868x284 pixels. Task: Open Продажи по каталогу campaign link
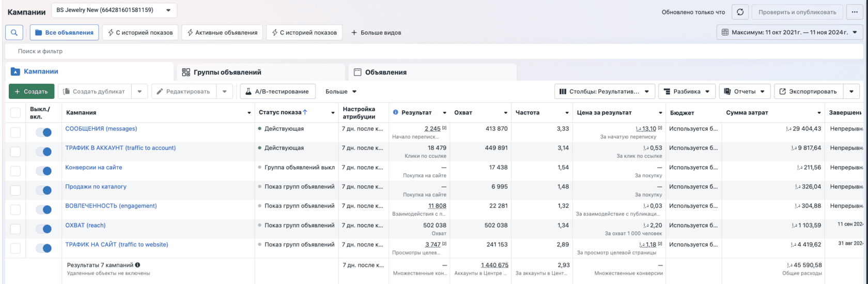(x=96, y=187)
